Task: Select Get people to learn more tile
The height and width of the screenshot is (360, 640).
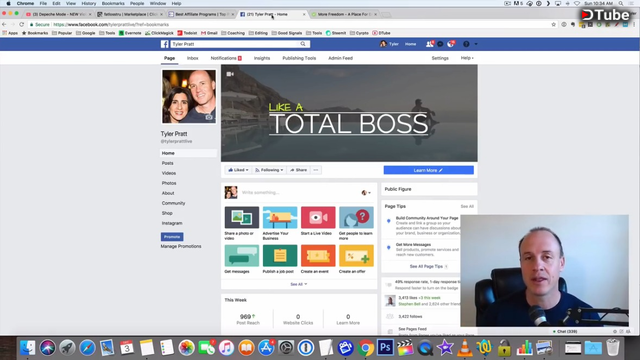Action: 356,223
